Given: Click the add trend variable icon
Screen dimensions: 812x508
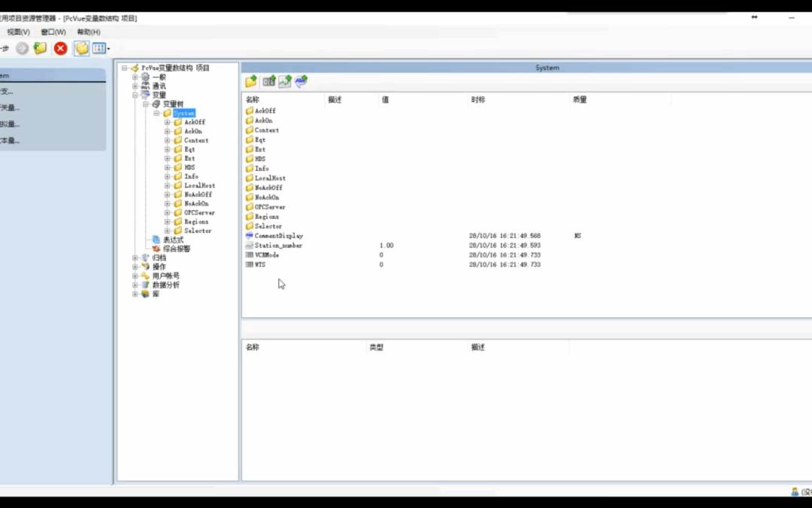Looking at the screenshot, I should (x=285, y=81).
